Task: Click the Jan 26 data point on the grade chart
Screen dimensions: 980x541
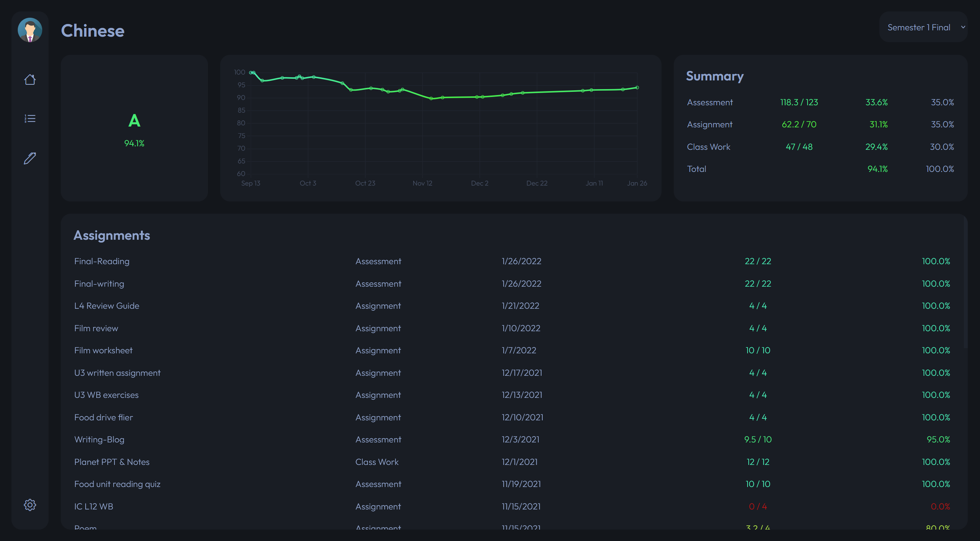Action: [x=637, y=87]
